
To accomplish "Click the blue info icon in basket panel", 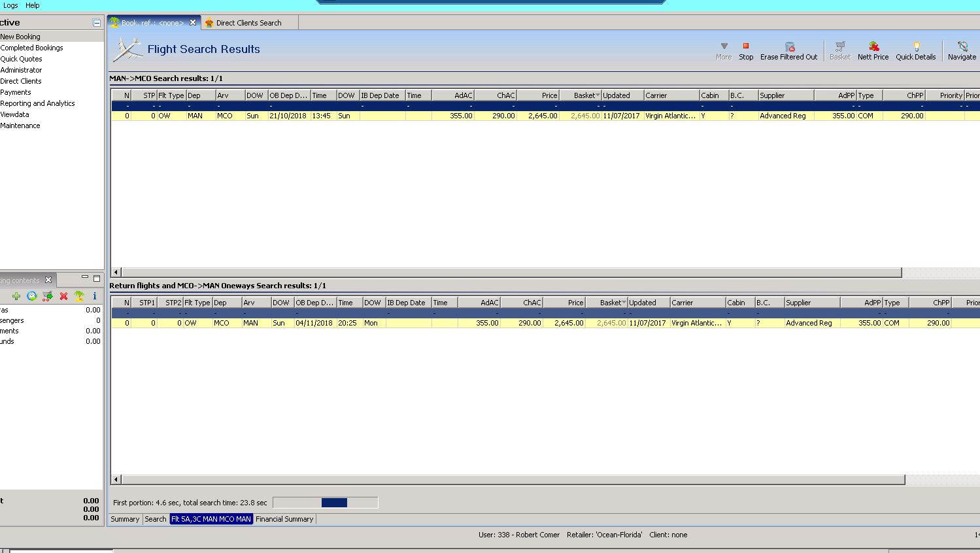I will [x=95, y=296].
